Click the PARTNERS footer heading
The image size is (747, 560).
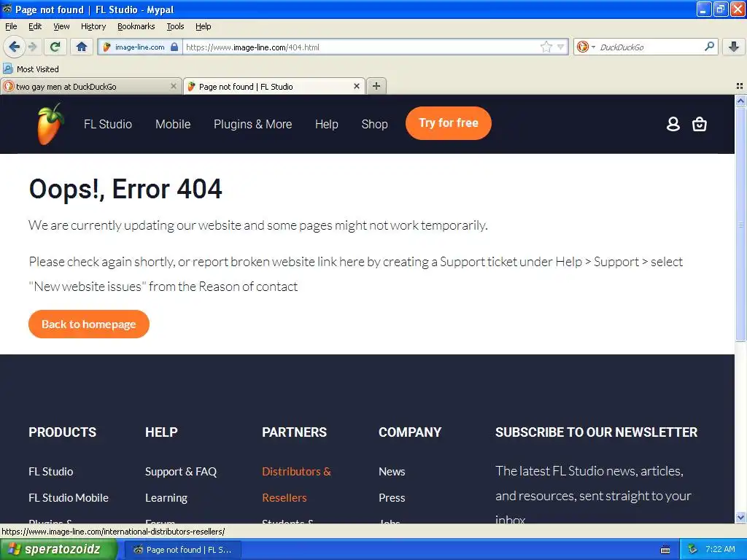tap(294, 432)
